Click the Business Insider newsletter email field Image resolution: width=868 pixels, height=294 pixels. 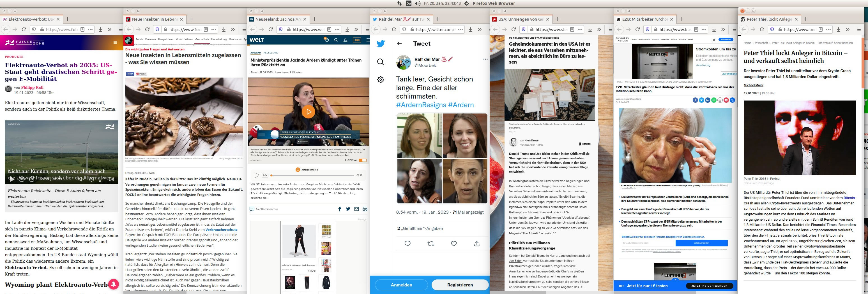tap(647, 243)
